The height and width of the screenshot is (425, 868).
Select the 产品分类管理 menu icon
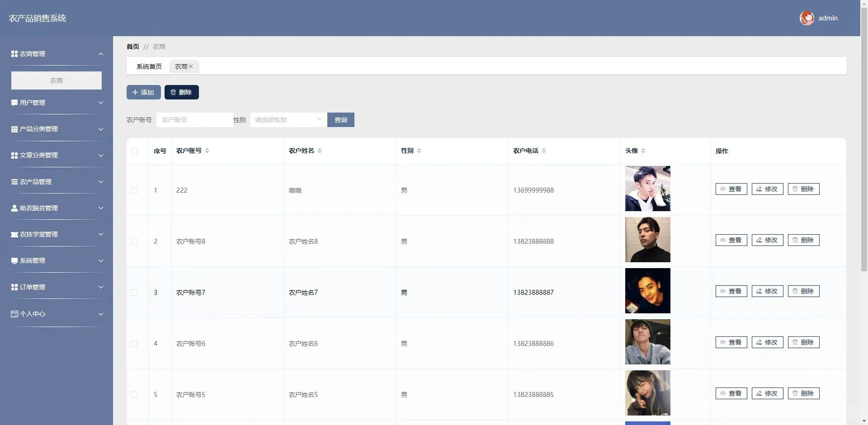point(14,129)
